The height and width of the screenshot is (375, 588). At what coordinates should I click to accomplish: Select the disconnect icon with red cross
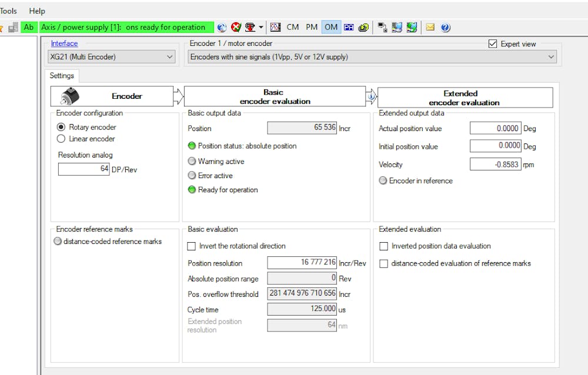[x=234, y=27]
